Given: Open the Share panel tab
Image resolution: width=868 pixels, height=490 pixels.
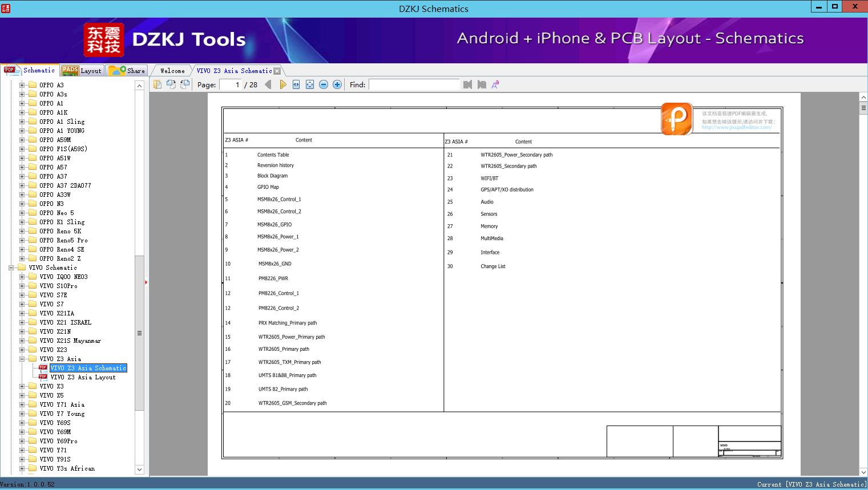Looking at the screenshot, I should coord(127,71).
